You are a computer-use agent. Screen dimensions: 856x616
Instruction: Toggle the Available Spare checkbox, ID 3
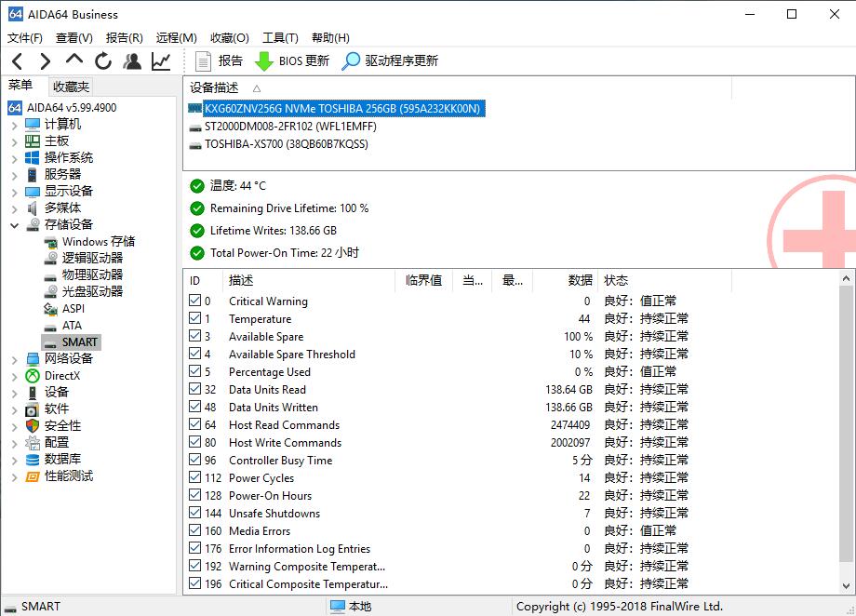coord(194,336)
